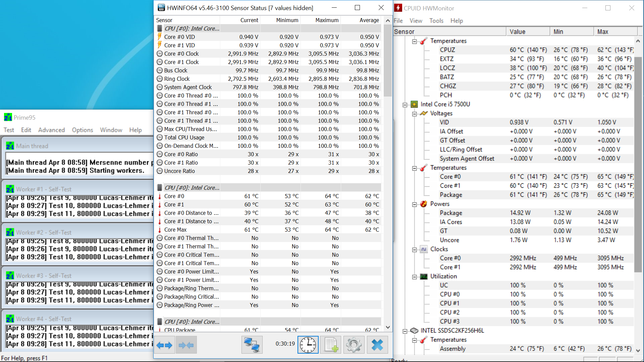Click the first CPU [#0] Intel Core chip icon
644x362 pixels.
click(x=160, y=28)
